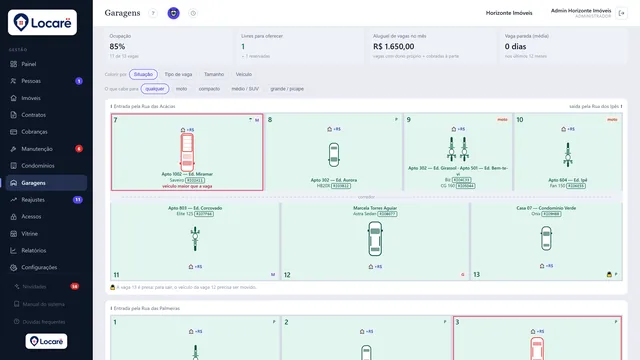The width and height of the screenshot is (640, 360).
Task: Click the badge beside Reajustes
Action: click(x=78, y=200)
